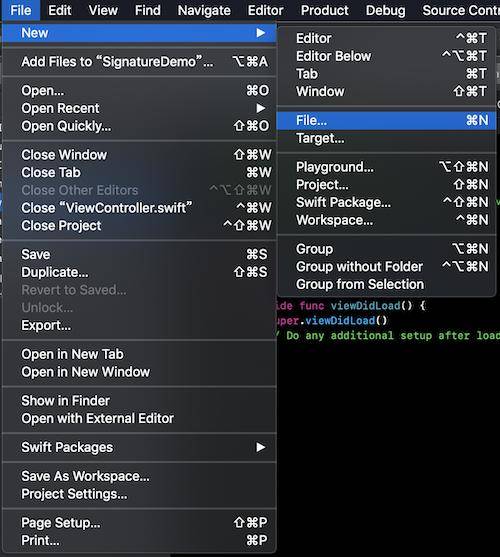Open the Editor menu in menu bar

click(x=266, y=10)
